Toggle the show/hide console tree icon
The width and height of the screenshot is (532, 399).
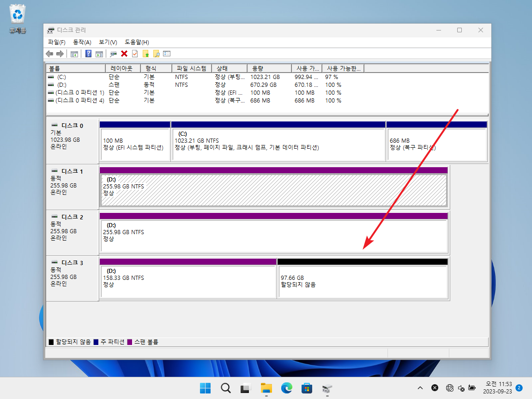click(74, 54)
